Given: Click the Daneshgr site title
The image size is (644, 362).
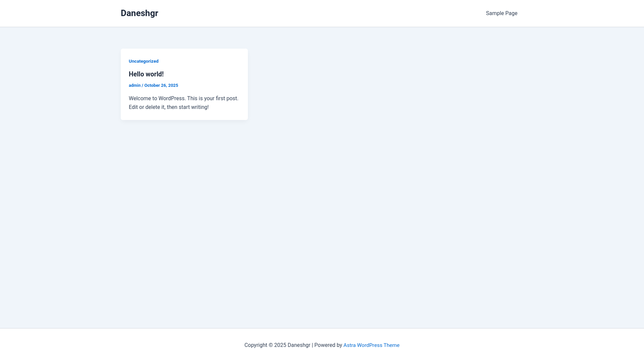Looking at the screenshot, I should pos(139,13).
